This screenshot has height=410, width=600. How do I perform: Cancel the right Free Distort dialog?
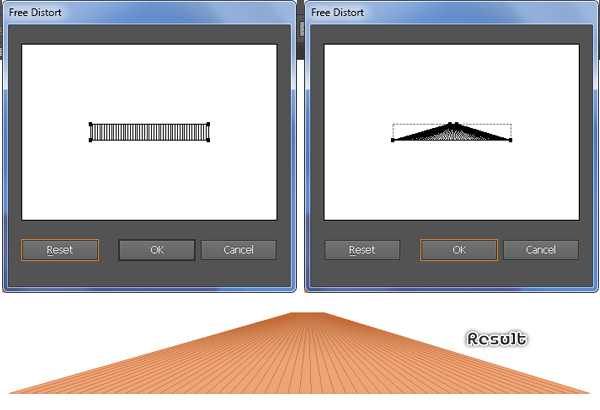click(541, 250)
